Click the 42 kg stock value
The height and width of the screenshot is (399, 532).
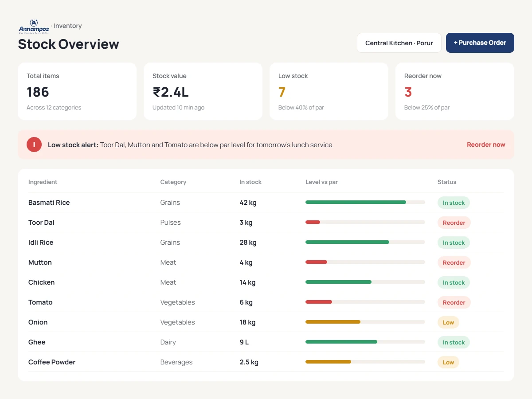248,203
